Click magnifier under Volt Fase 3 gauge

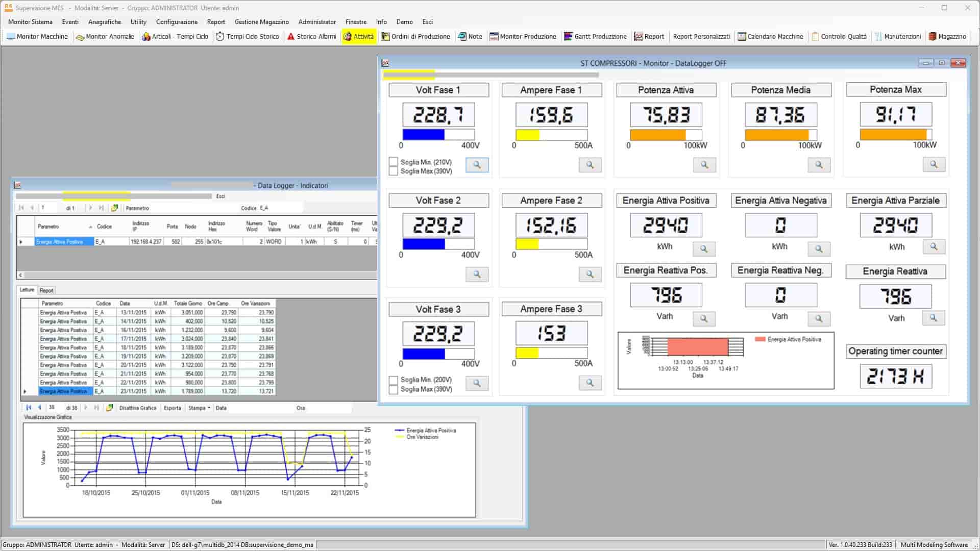(x=477, y=383)
